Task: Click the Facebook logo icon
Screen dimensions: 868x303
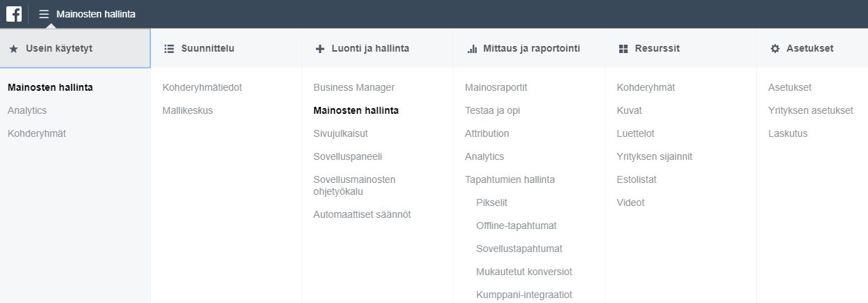Action: 14,13
